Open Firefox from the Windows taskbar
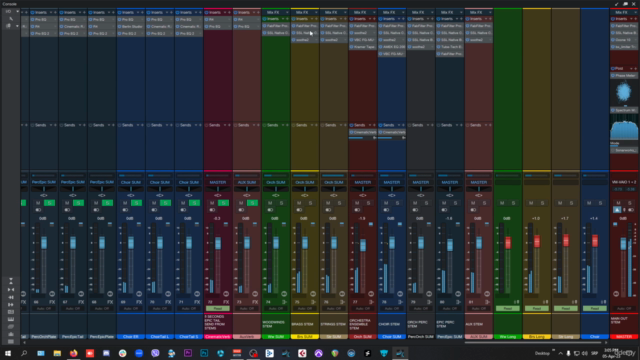 (x=73, y=353)
